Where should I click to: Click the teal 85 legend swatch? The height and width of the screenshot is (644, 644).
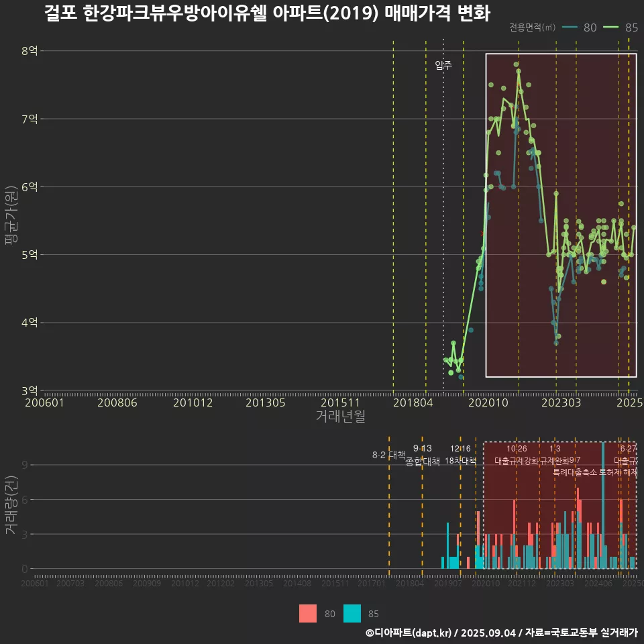[352, 613]
